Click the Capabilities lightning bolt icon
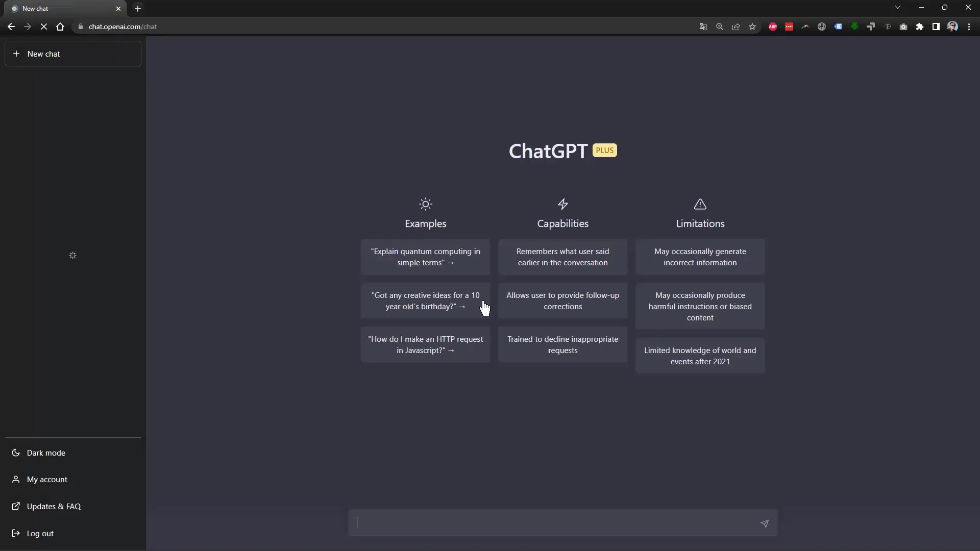This screenshot has width=980, height=551. tap(562, 204)
